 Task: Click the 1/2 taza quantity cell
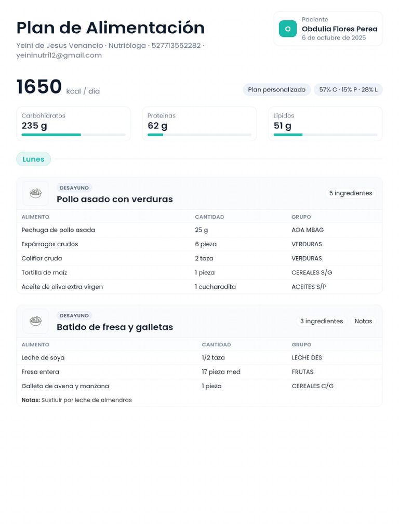point(213,357)
